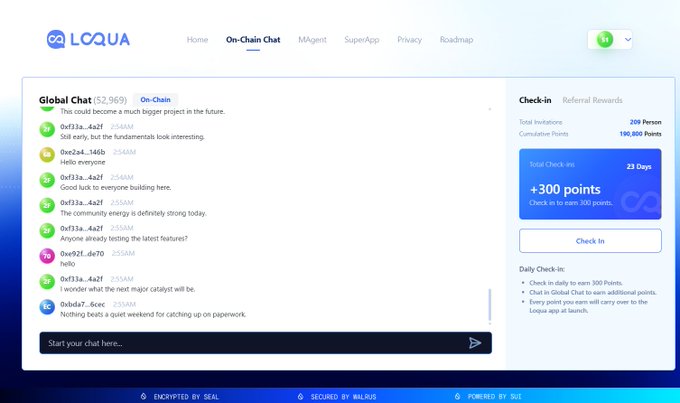Open the MAgent page
The width and height of the screenshot is (680, 403).
click(x=312, y=39)
